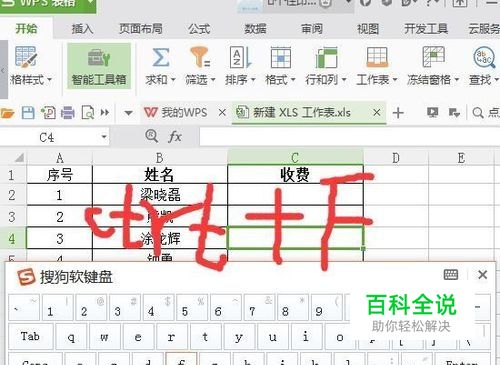Click the fx insert function icon

[x=175, y=136]
